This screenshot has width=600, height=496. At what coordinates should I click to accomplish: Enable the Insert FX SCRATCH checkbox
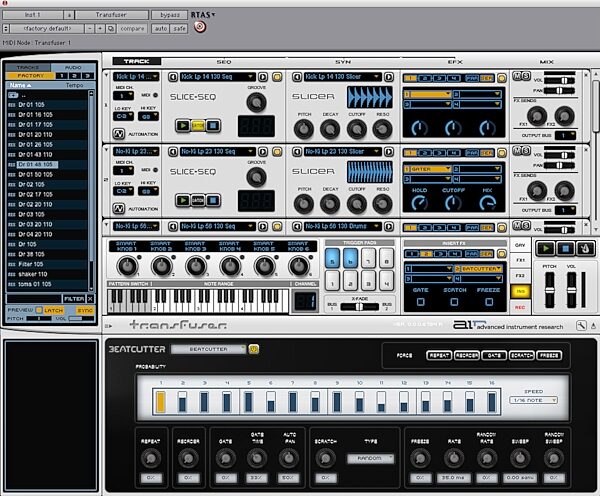tap(454, 302)
